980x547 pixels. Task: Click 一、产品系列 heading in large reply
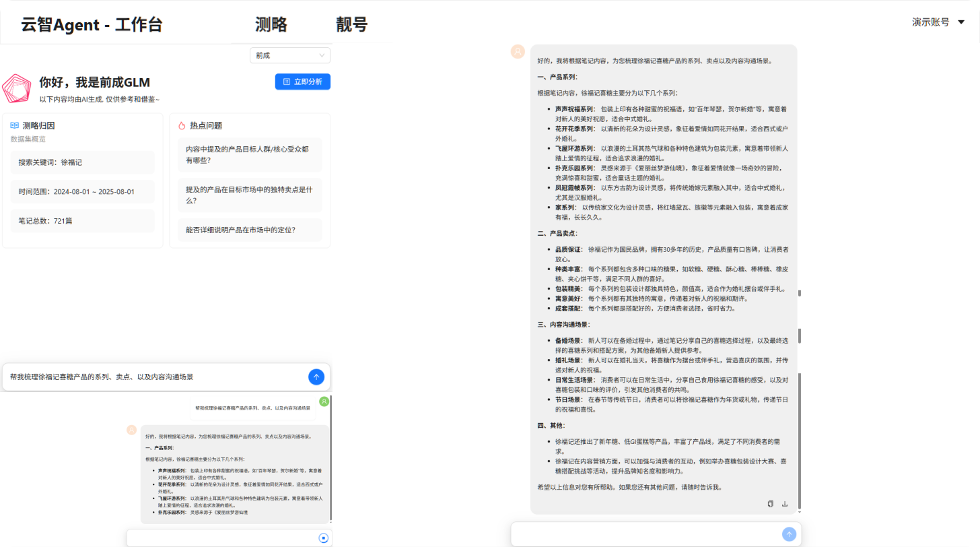coord(557,77)
